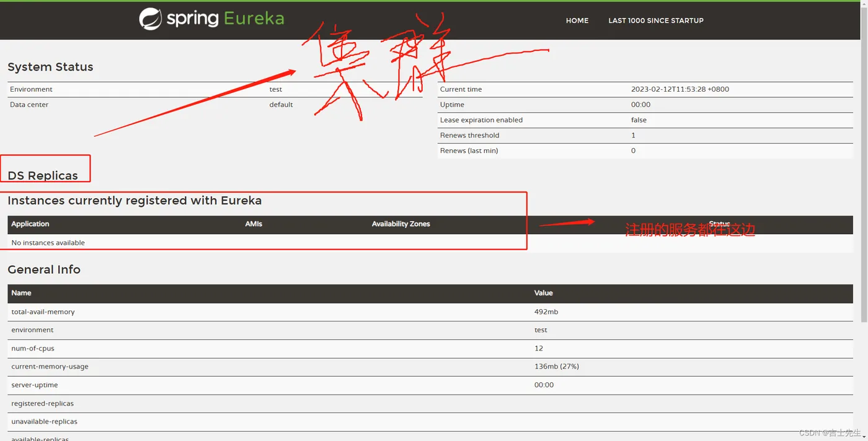Click the total-avail-memory row name
Viewport: 868px width, 441px height.
pos(43,312)
